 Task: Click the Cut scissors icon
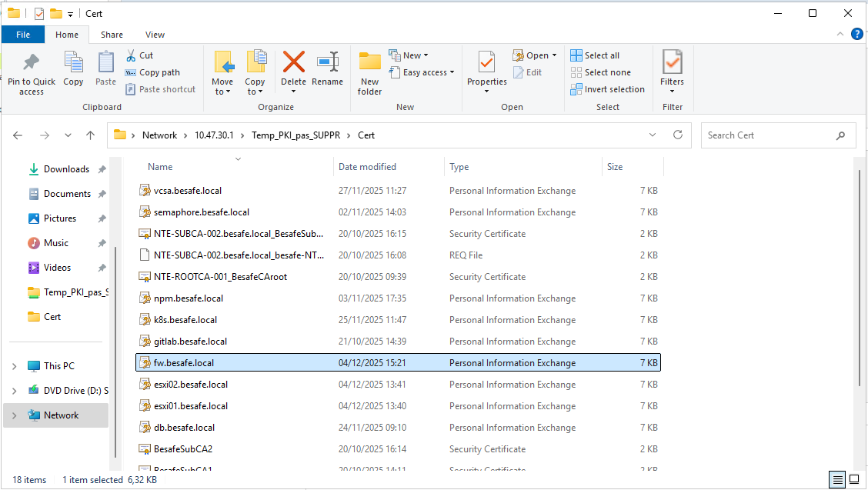[x=131, y=55]
